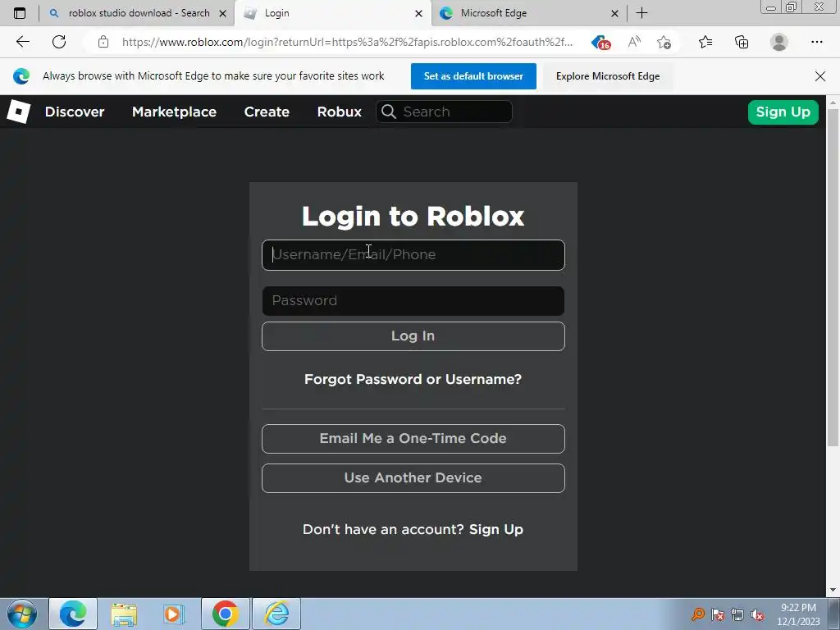
Task: Focus the Password field
Action: [x=413, y=300]
